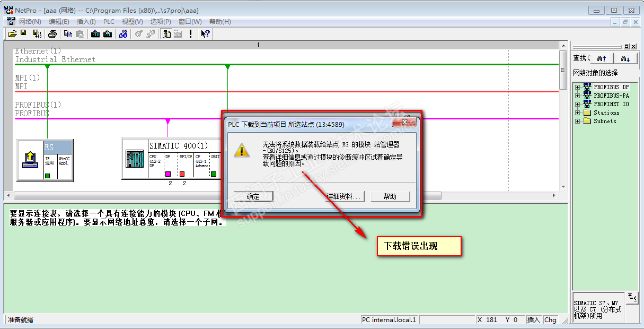The height and width of the screenshot is (329, 644).
Task: Click the second grayed connection toolbar icon
Action: tap(151, 33)
